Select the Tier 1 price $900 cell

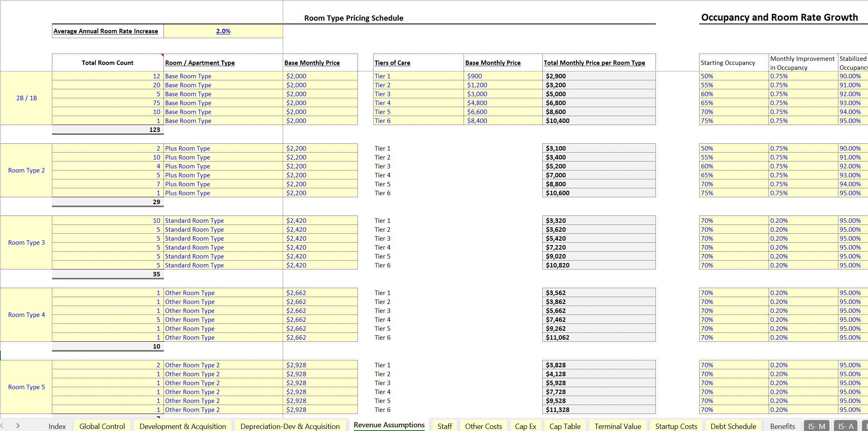click(x=503, y=76)
